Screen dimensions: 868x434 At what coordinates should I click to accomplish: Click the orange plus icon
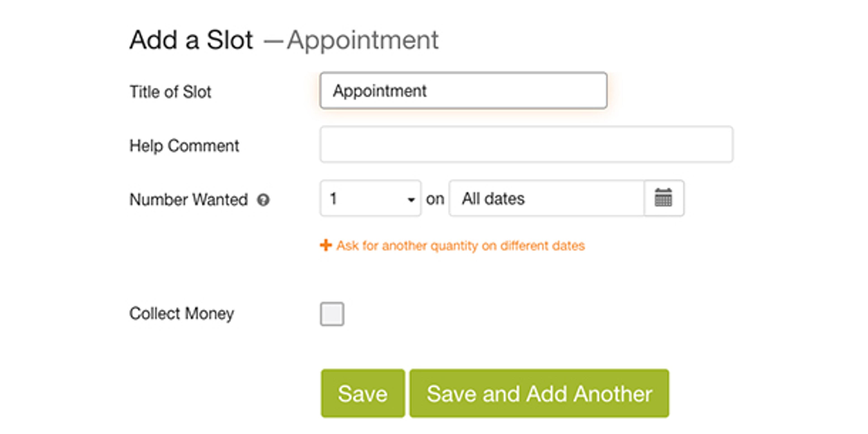coord(325,245)
